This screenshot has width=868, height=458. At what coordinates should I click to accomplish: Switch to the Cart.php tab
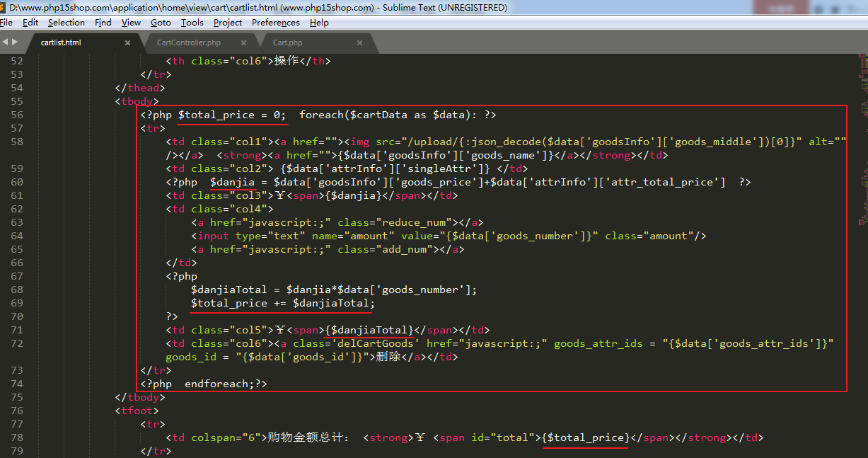tap(287, 42)
